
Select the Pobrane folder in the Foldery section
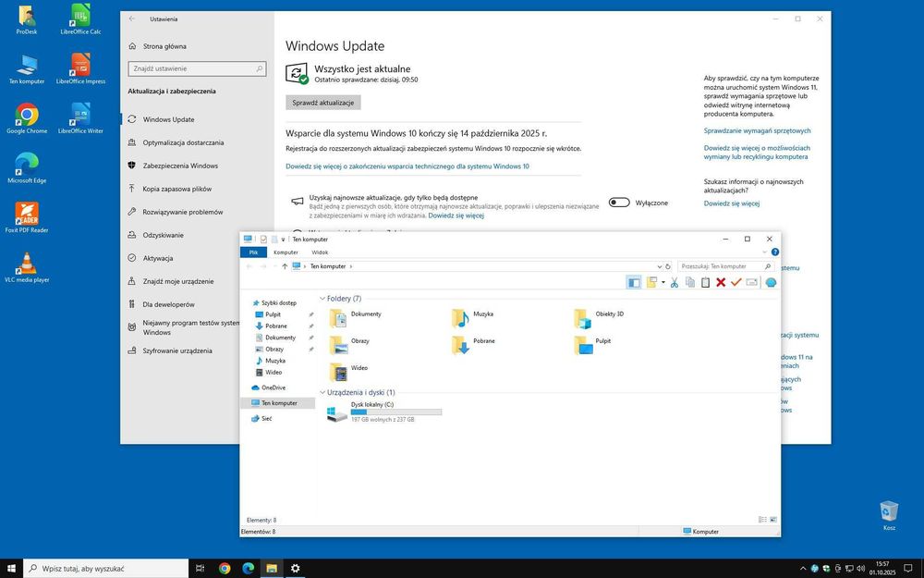click(473, 344)
